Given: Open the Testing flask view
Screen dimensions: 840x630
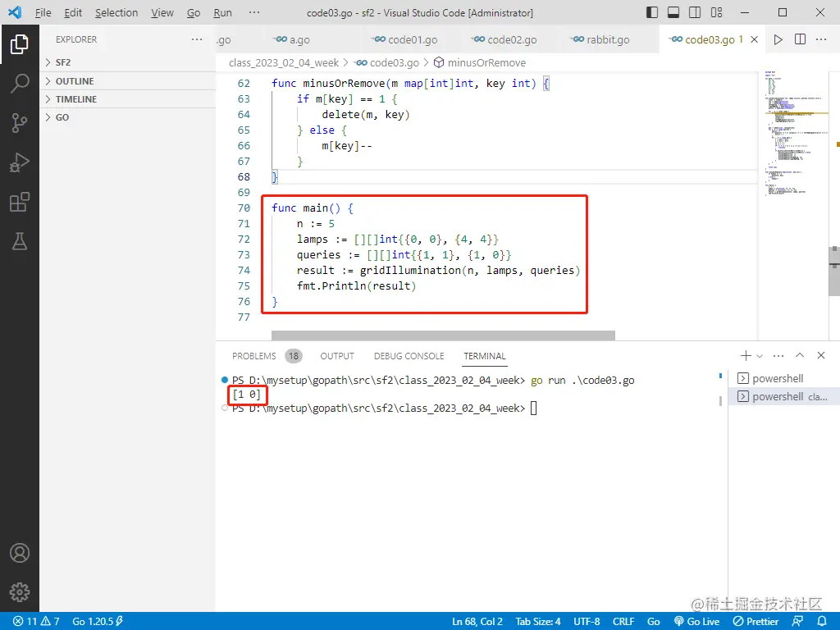Looking at the screenshot, I should [20, 242].
